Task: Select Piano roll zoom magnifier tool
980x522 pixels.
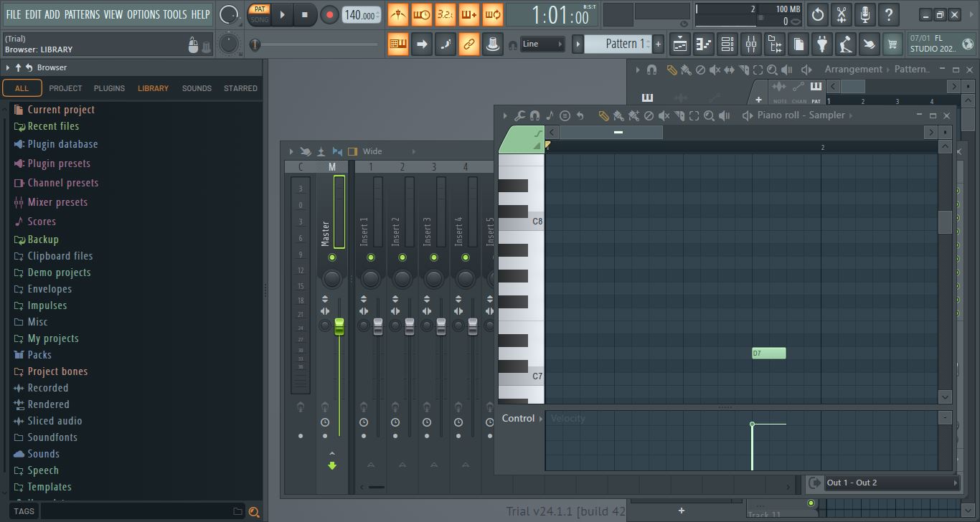Action: click(x=709, y=115)
